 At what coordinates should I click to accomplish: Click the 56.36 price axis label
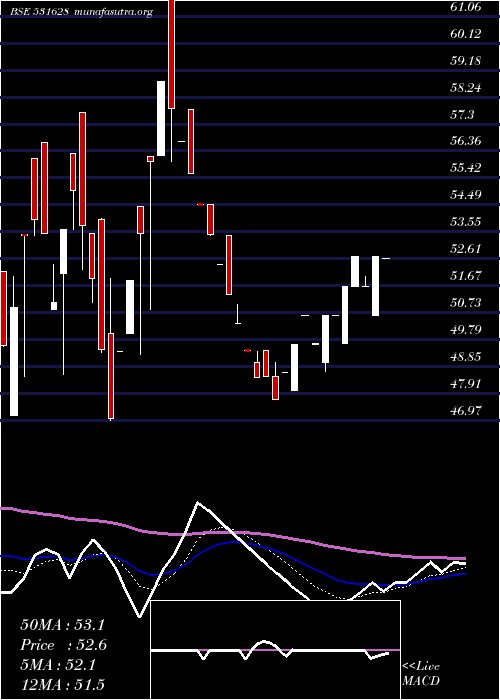point(466,141)
